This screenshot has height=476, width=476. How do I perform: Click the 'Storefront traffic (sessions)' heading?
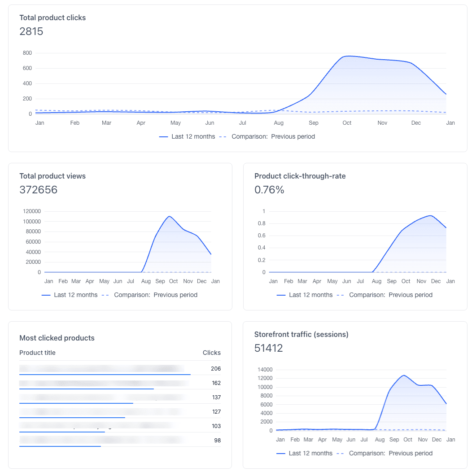click(x=301, y=335)
